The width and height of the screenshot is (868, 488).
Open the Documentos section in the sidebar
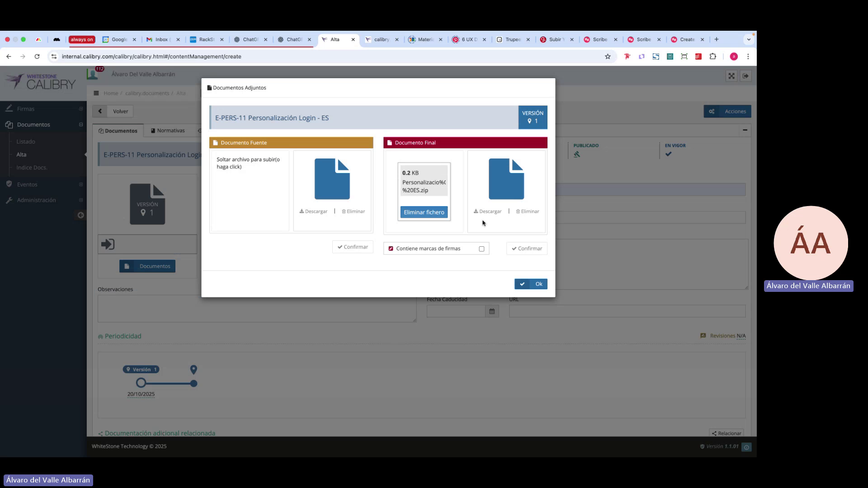click(33, 124)
